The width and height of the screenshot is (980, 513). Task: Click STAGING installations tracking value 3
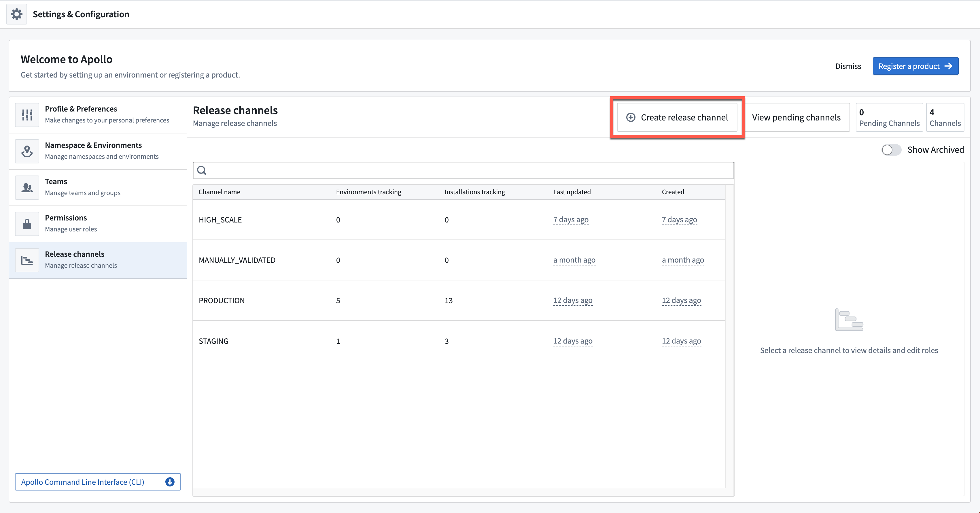(447, 341)
